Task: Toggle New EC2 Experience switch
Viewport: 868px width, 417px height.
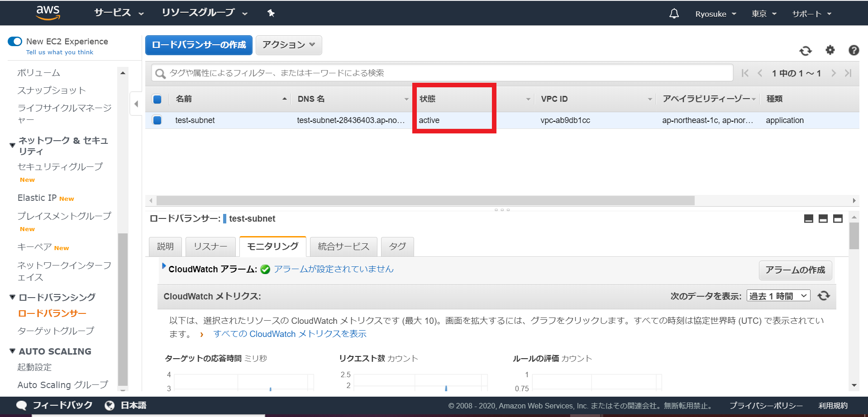Action: [x=15, y=42]
